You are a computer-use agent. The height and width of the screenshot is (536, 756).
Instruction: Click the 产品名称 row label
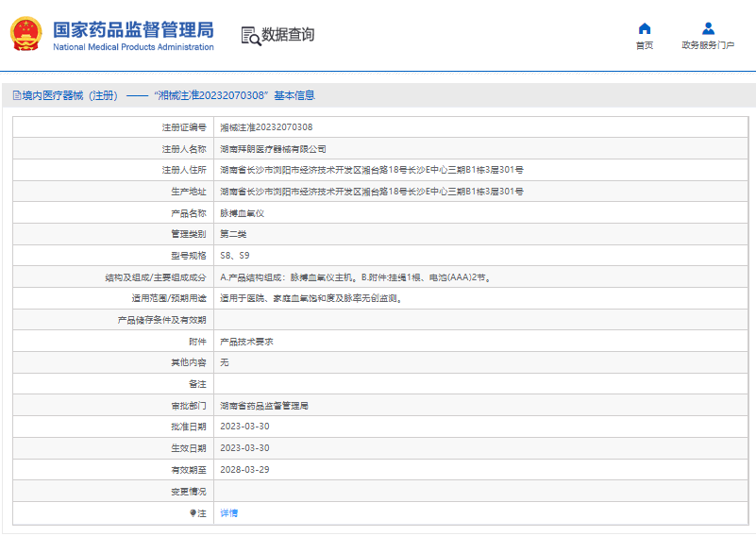(189, 213)
